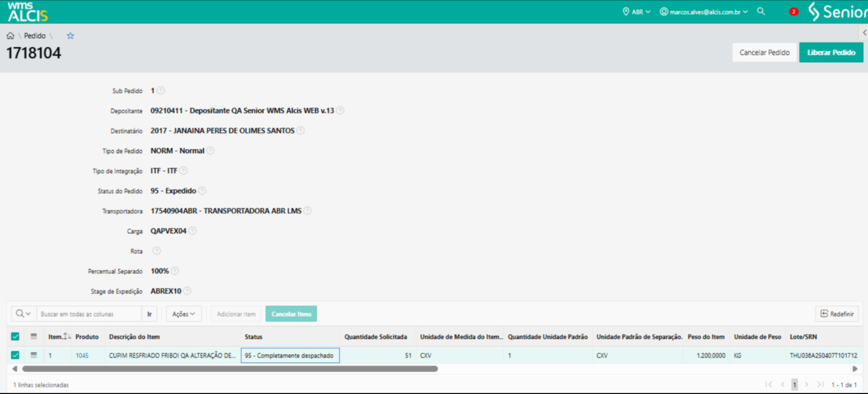Click the Descrição do Item column header
The image size is (868, 394).
(134, 337)
